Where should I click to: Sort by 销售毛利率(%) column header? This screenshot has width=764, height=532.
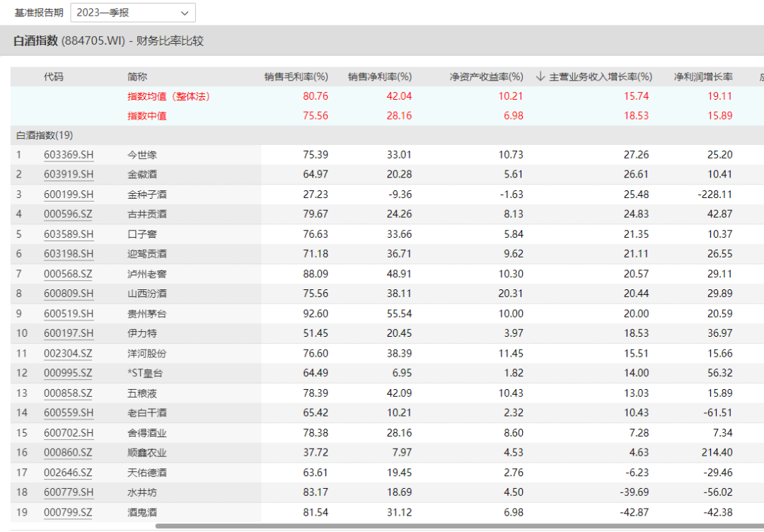296,76
